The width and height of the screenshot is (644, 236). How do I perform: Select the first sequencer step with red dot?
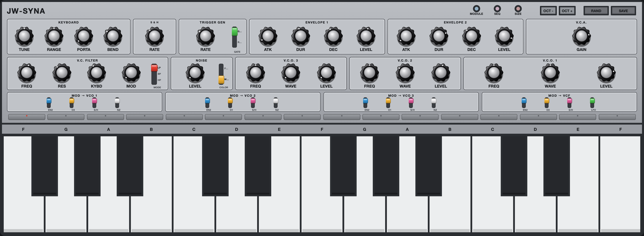27,117
